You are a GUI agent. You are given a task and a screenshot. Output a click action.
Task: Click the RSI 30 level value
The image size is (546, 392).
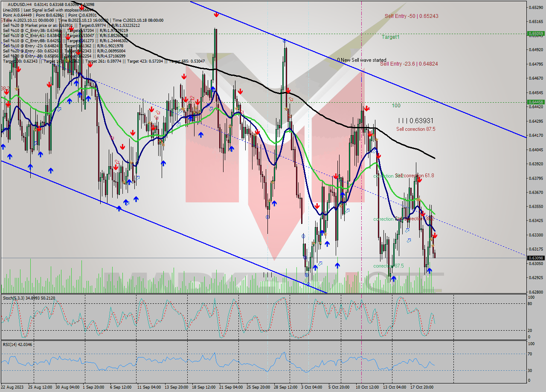530,370
